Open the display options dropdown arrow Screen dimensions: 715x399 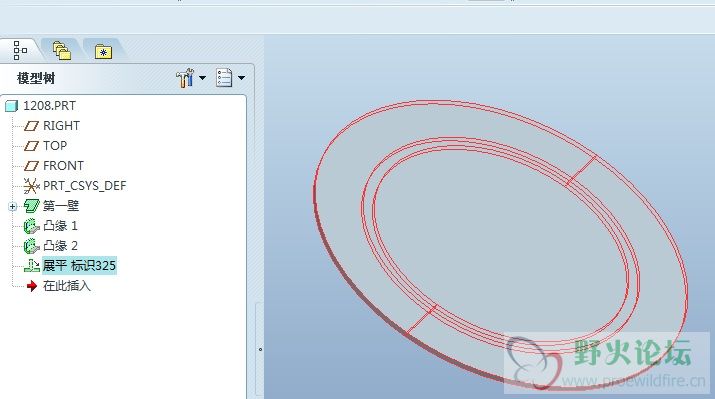point(242,78)
